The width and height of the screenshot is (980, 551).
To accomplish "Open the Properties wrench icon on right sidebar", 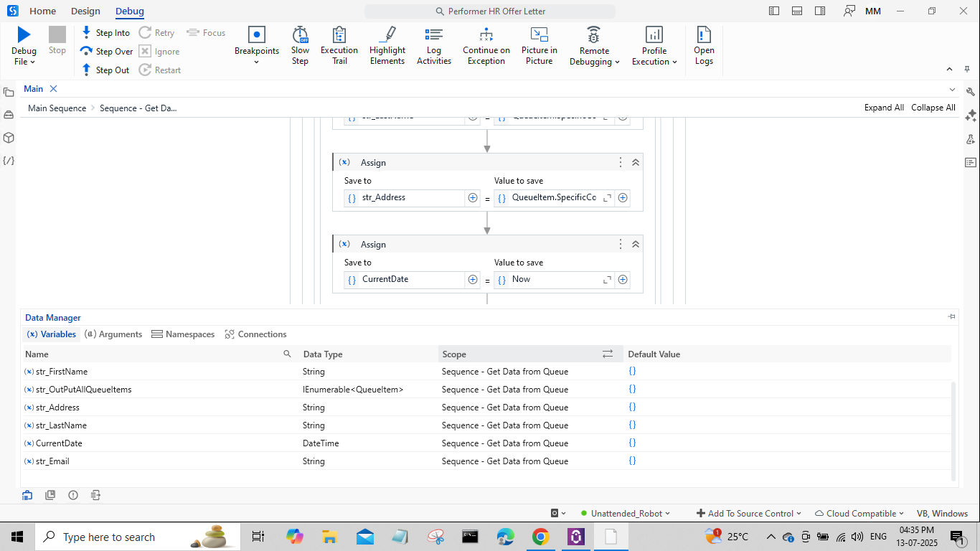I will [x=971, y=92].
